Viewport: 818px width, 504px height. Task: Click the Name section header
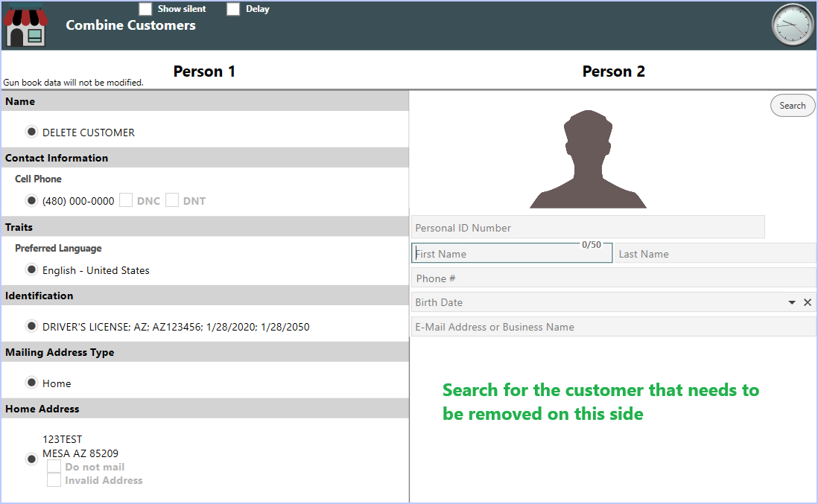(205, 101)
